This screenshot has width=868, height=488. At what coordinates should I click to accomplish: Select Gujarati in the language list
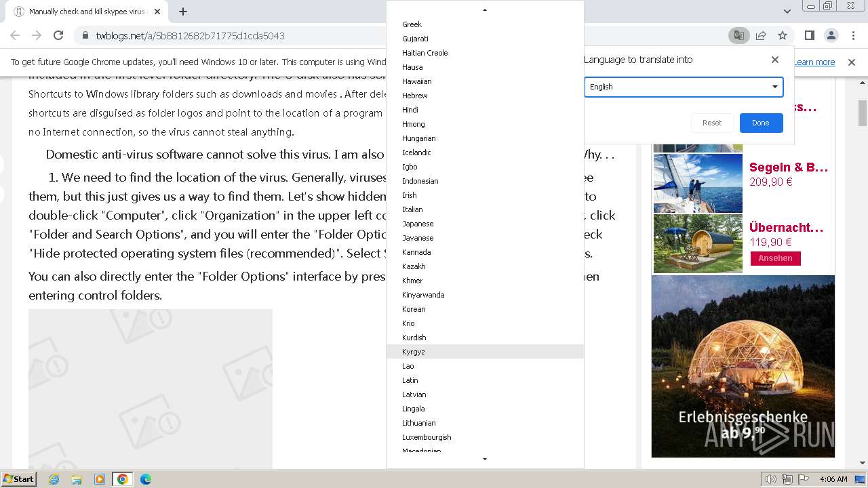pyautogui.click(x=485, y=39)
